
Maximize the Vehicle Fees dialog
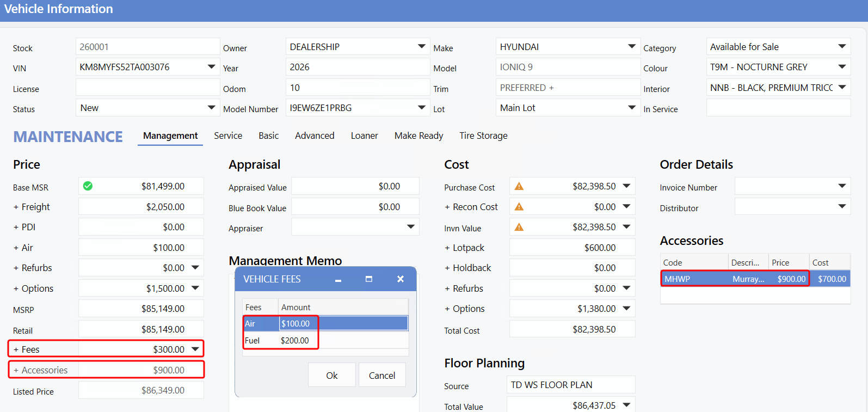369,279
